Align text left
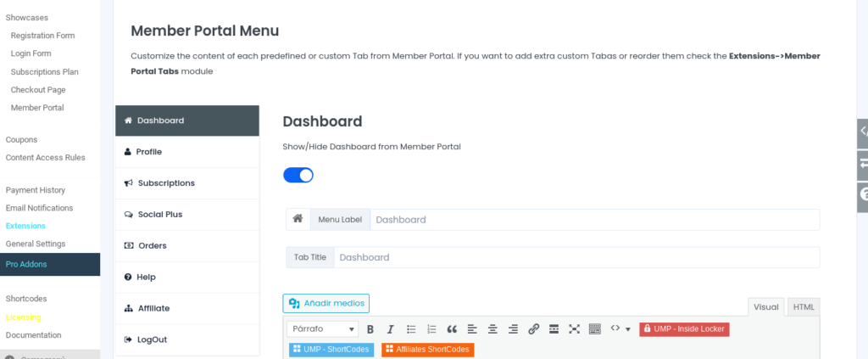This screenshot has height=359, width=868. coord(471,329)
